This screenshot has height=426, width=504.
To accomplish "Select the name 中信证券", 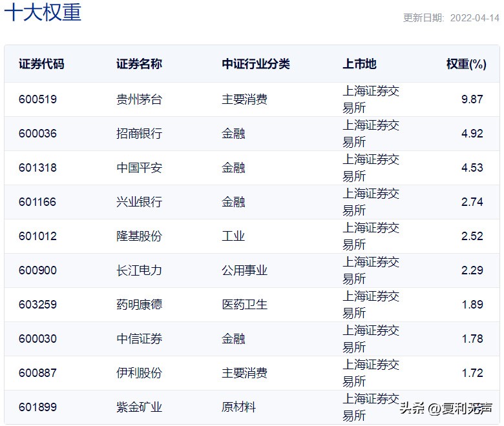I will click(x=139, y=339).
